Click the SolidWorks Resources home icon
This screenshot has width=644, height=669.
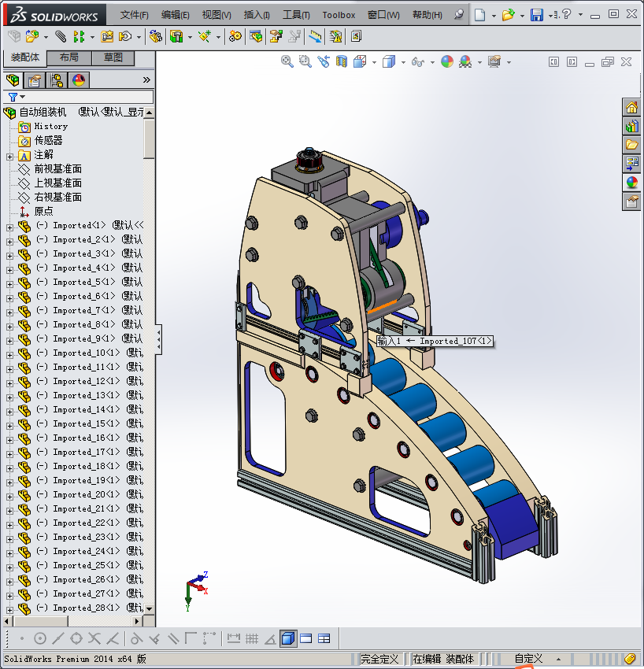point(631,107)
